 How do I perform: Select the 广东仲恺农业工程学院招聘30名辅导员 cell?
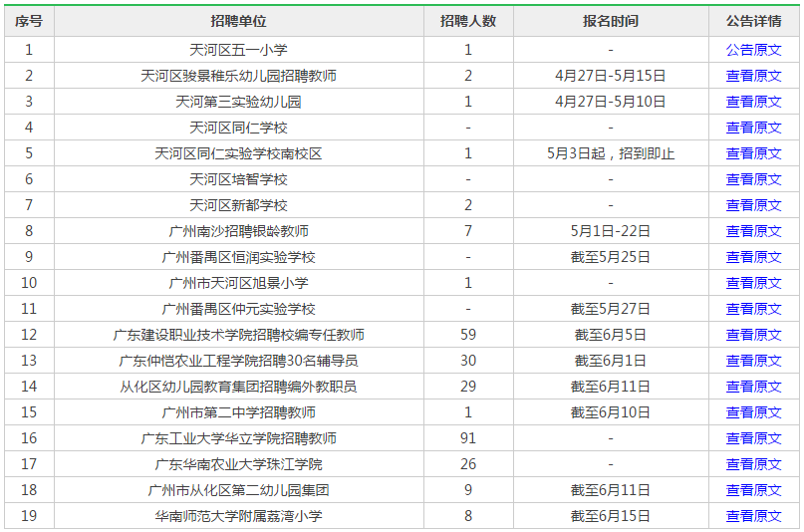coord(239,361)
